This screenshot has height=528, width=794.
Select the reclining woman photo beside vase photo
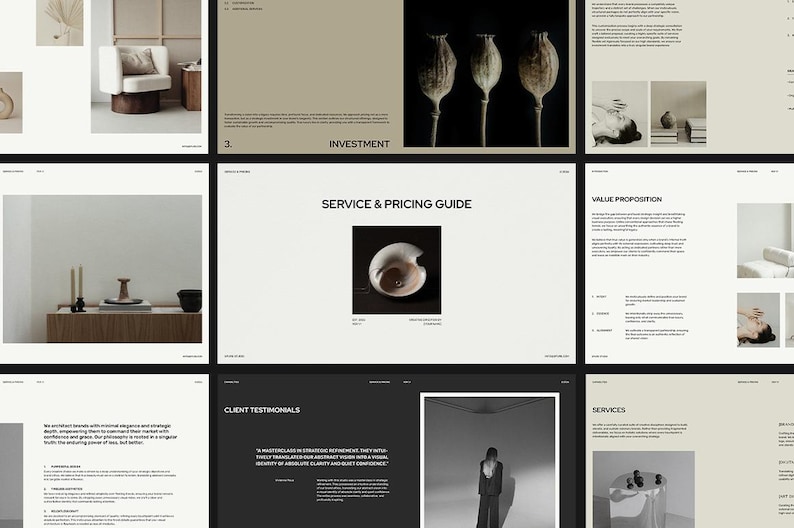620,114
